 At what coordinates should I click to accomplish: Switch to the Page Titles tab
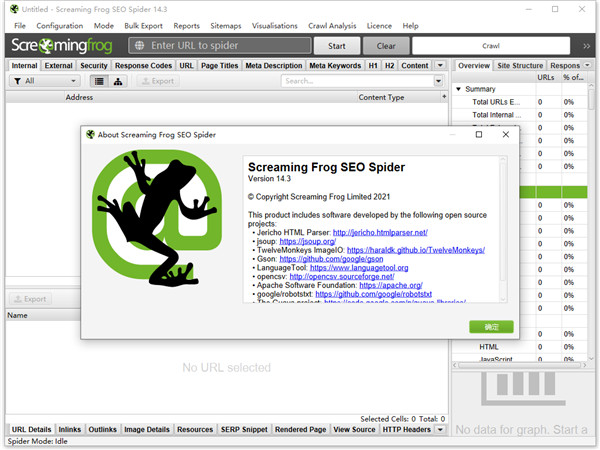220,65
